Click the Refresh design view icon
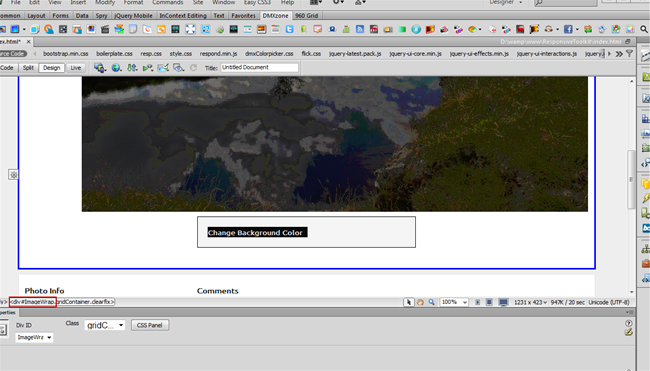The width and height of the screenshot is (650, 371). tap(193, 68)
